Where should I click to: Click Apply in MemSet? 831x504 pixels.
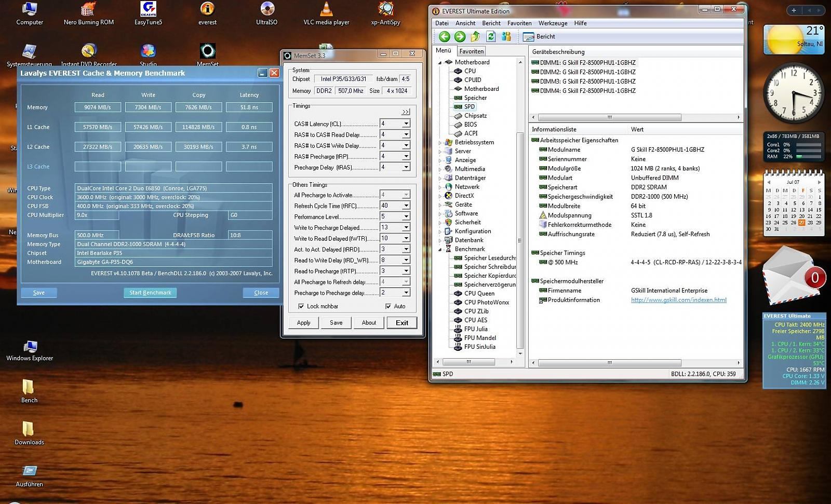coord(304,323)
